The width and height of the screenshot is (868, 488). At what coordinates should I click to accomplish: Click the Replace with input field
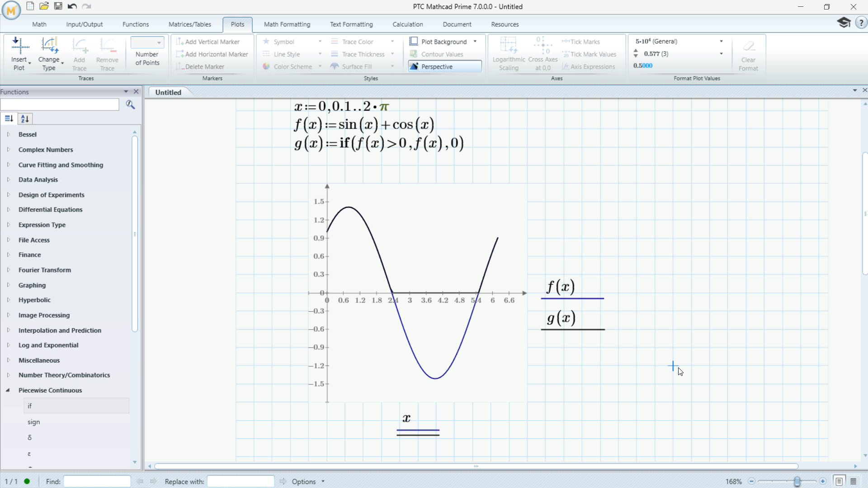tap(241, 482)
